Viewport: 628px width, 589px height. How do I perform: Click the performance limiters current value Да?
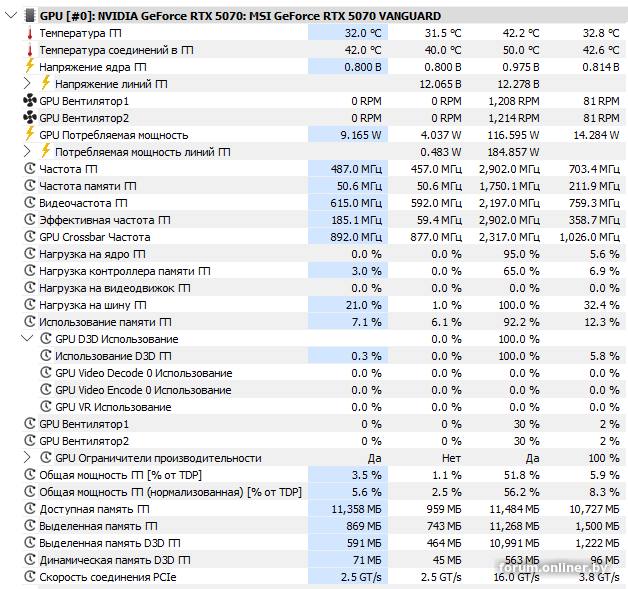coord(374,458)
